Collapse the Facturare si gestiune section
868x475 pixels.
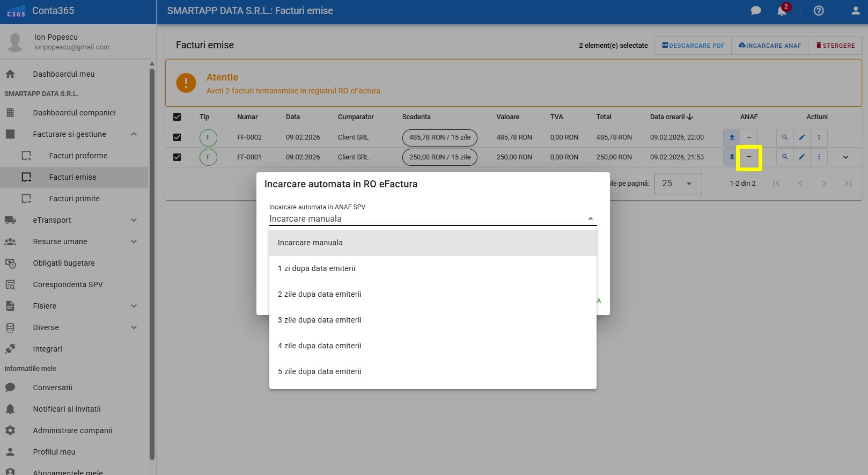click(x=134, y=134)
